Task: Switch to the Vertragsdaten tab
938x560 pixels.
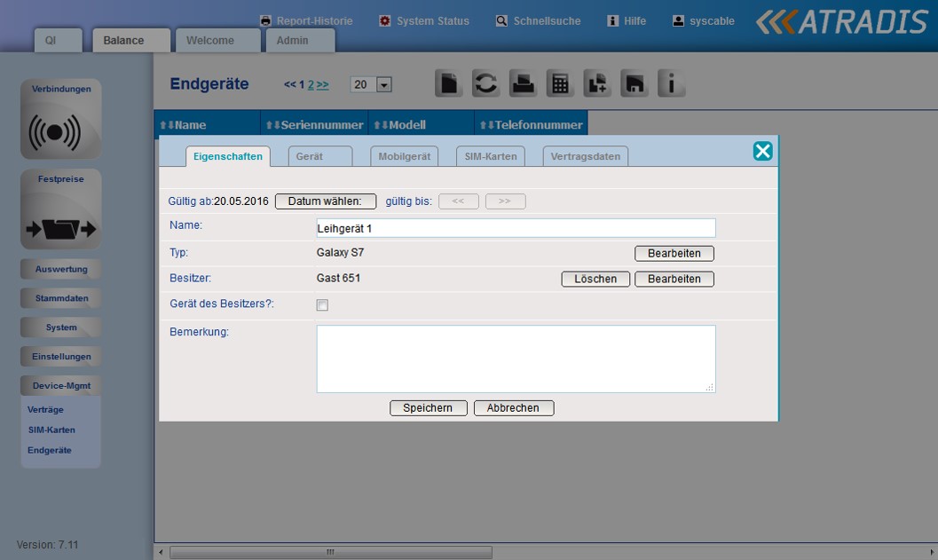Action: coord(585,156)
